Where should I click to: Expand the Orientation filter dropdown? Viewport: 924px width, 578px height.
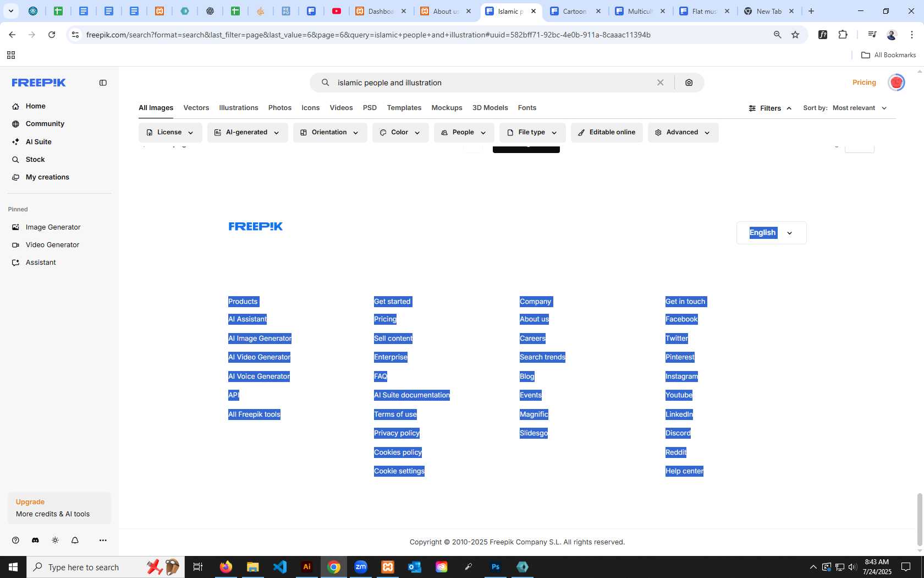(x=330, y=133)
